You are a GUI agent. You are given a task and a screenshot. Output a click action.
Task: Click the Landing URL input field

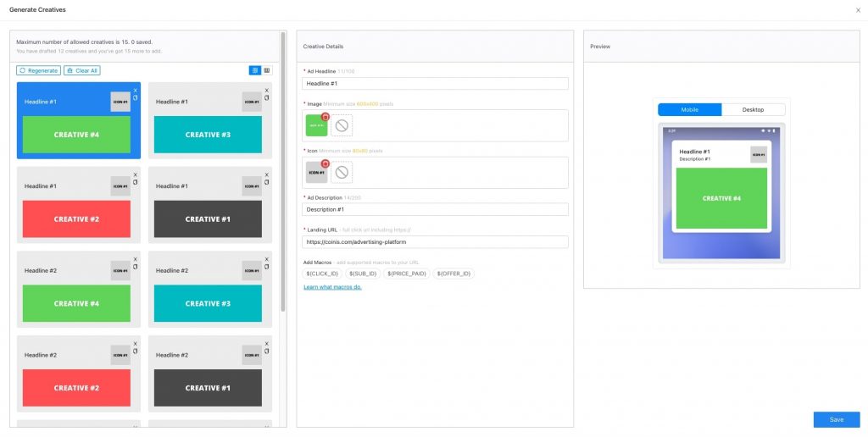435,242
